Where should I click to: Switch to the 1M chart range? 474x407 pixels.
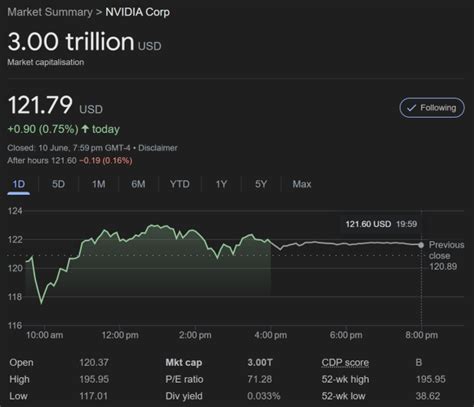pos(99,184)
